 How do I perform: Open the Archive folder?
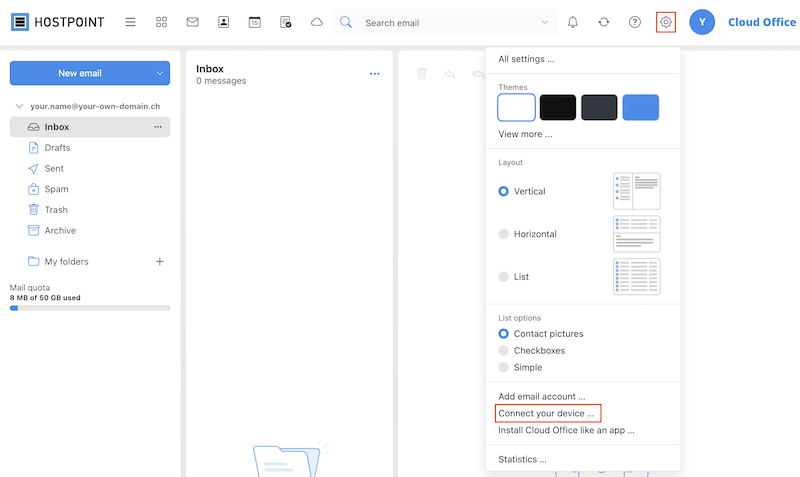(60, 231)
